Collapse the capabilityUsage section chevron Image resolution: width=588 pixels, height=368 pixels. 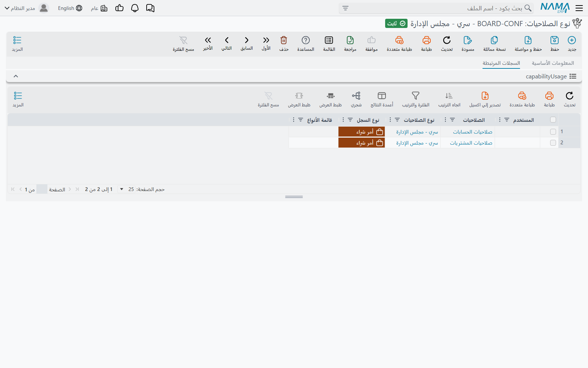pyautogui.click(x=16, y=76)
